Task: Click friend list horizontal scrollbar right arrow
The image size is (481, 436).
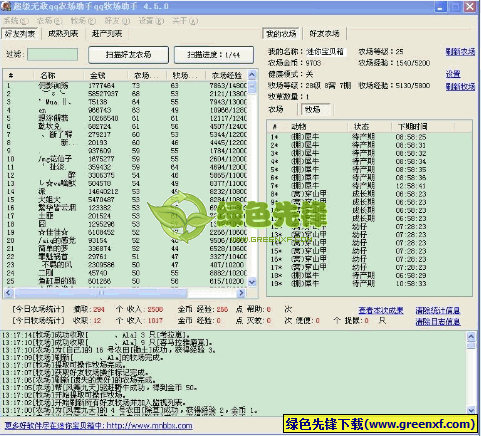Action: coord(242,293)
